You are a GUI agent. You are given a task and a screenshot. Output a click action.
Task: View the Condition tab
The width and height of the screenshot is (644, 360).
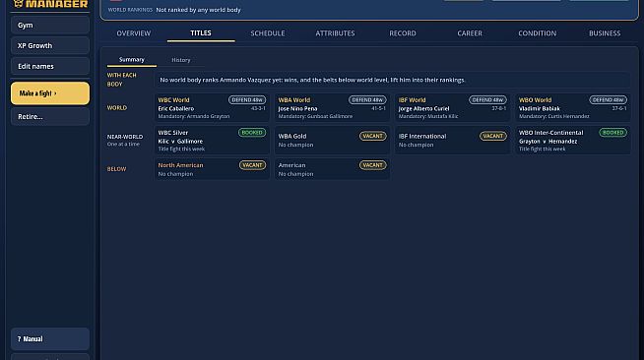click(538, 33)
